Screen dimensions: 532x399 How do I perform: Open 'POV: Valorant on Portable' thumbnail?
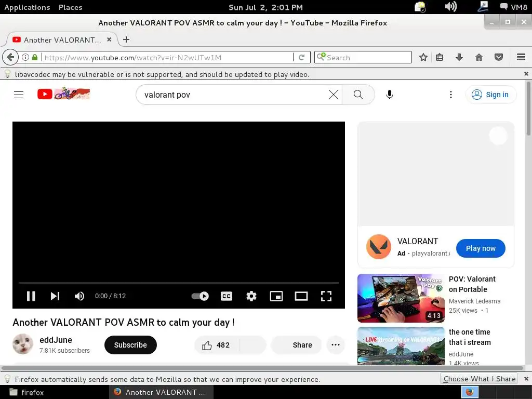click(x=401, y=298)
